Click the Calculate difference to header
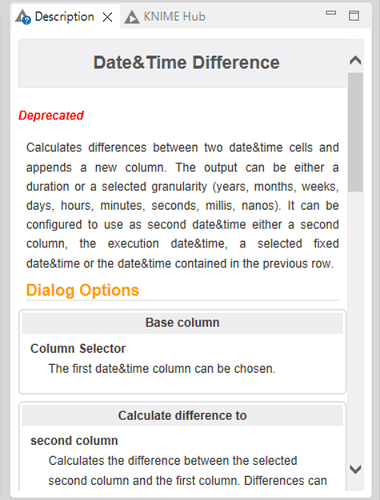 coord(182,416)
